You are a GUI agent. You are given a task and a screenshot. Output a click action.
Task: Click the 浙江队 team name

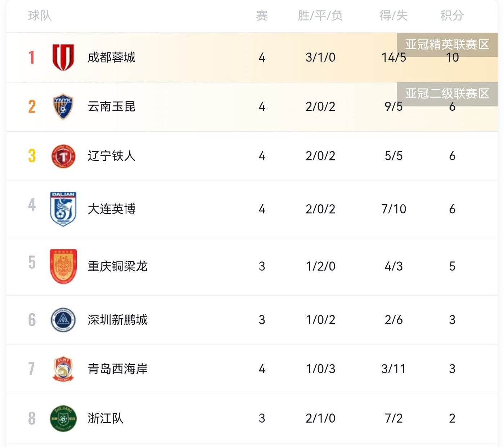(105, 418)
